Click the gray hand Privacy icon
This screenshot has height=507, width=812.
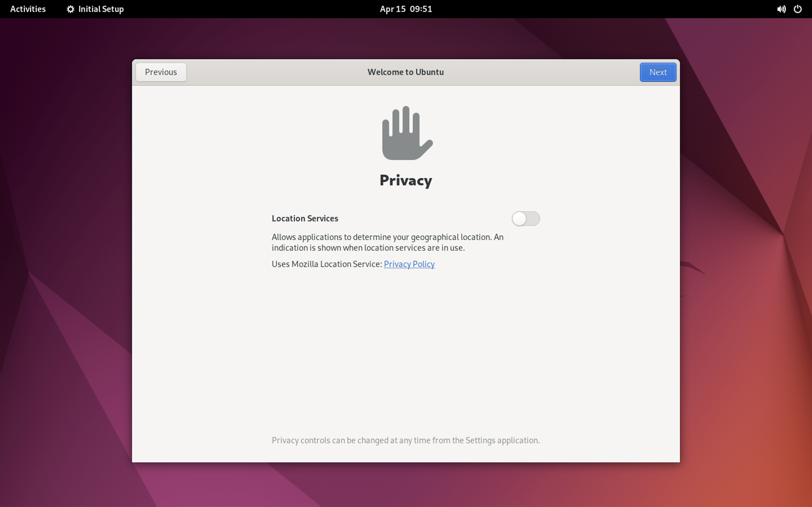point(406,134)
